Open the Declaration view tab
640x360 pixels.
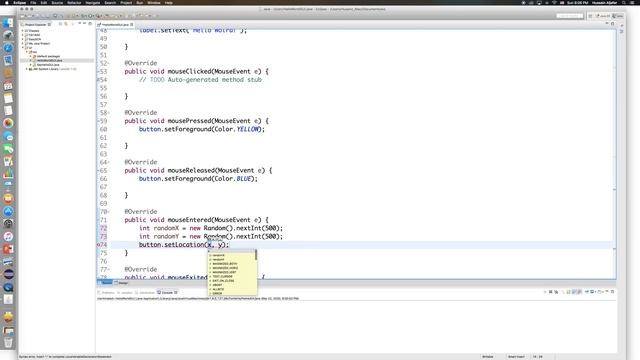pyautogui.click(x=145, y=292)
